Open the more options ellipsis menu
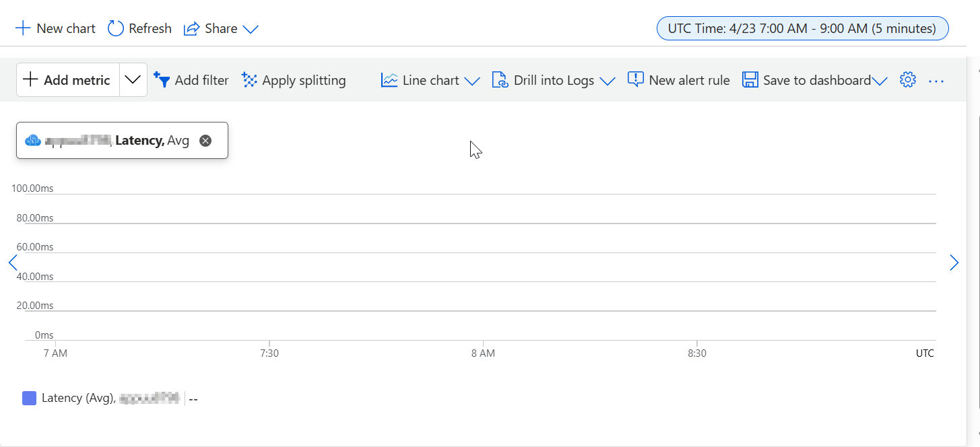The height and width of the screenshot is (447, 980). coord(936,81)
